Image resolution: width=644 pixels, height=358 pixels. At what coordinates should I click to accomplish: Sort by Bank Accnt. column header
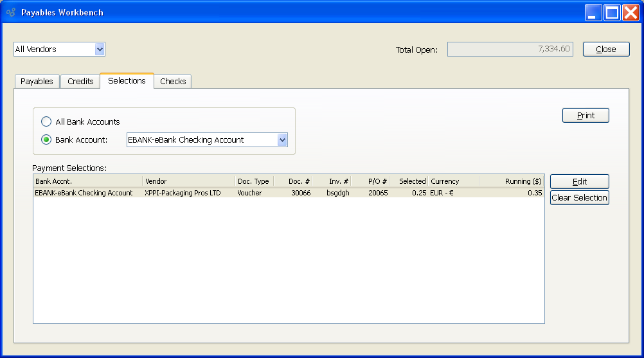click(88, 181)
